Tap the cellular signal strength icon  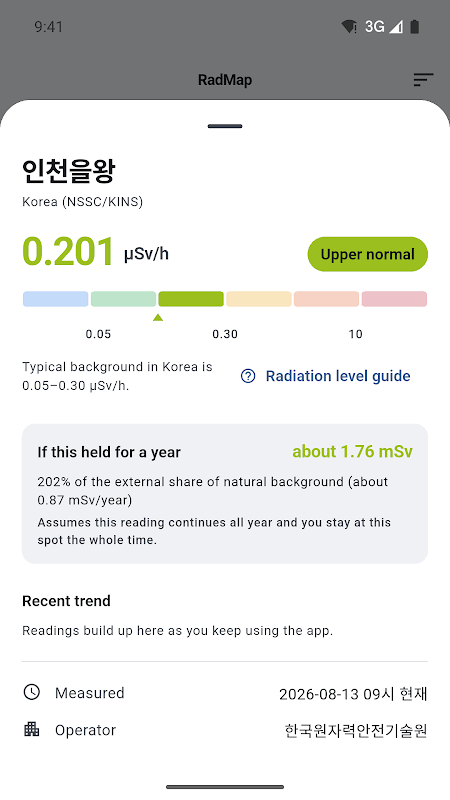[396, 27]
